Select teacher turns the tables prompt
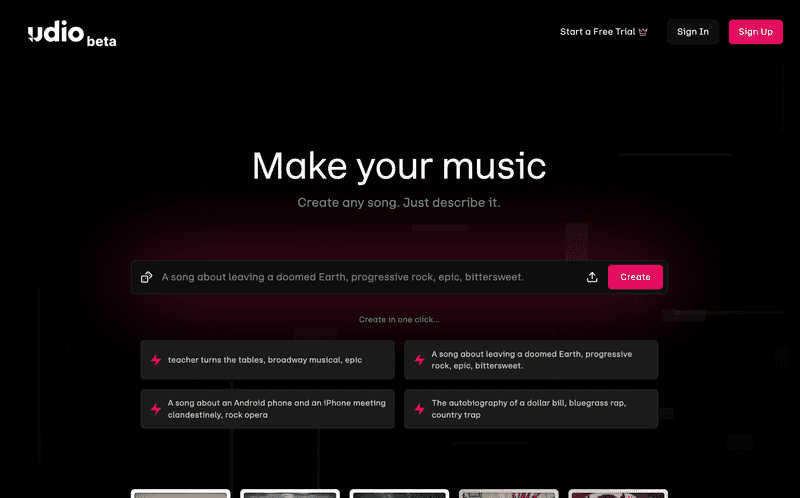The height and width of the screenshot is (498, 800). 267,360
